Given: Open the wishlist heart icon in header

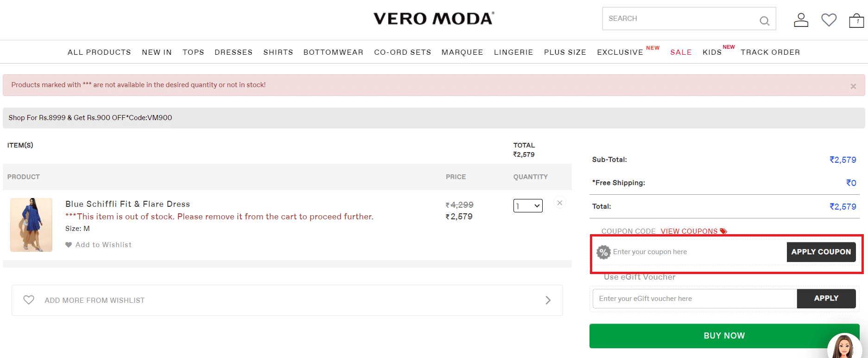Looking at the screenshot, I should [829, 20].
